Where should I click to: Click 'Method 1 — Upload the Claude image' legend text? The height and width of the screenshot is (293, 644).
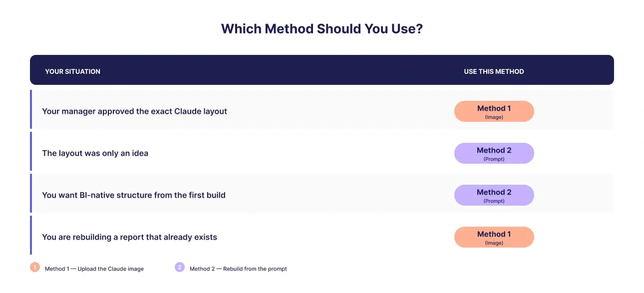(x=94, y=269)
